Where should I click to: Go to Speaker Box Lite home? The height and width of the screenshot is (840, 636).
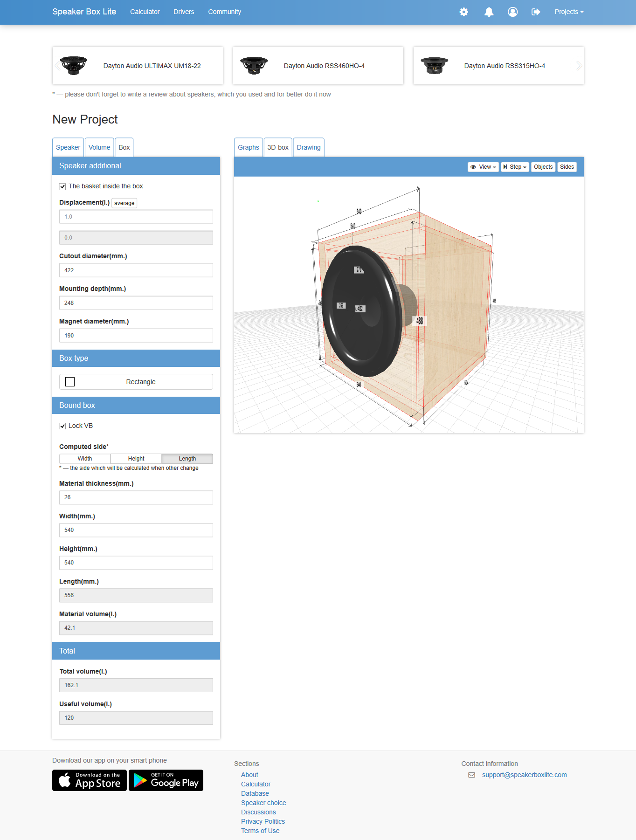tap(84, 12)
